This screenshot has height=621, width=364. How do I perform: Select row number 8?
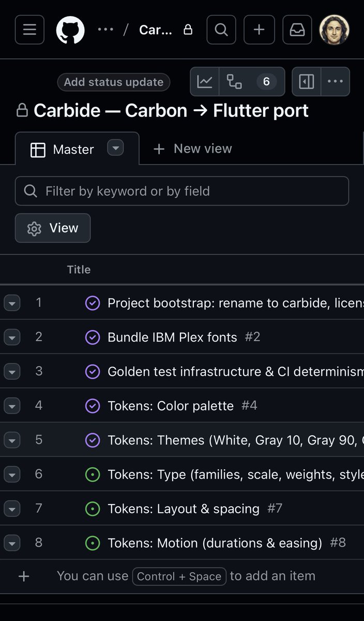[39, 542]
